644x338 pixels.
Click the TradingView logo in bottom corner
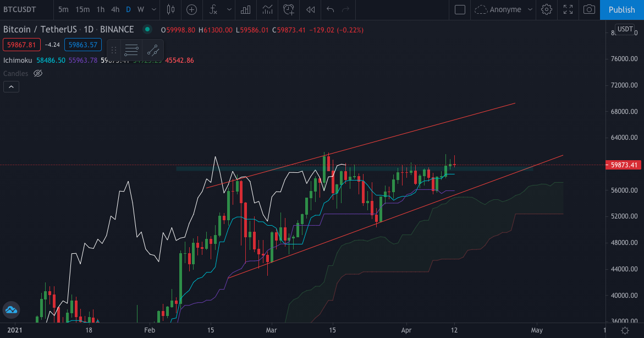pos(11,310)
